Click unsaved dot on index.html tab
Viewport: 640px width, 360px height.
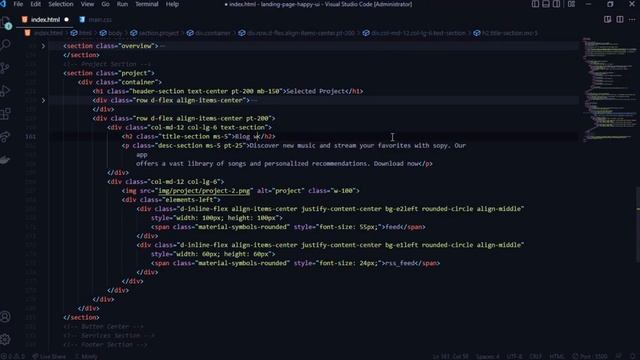pos(67,20)
